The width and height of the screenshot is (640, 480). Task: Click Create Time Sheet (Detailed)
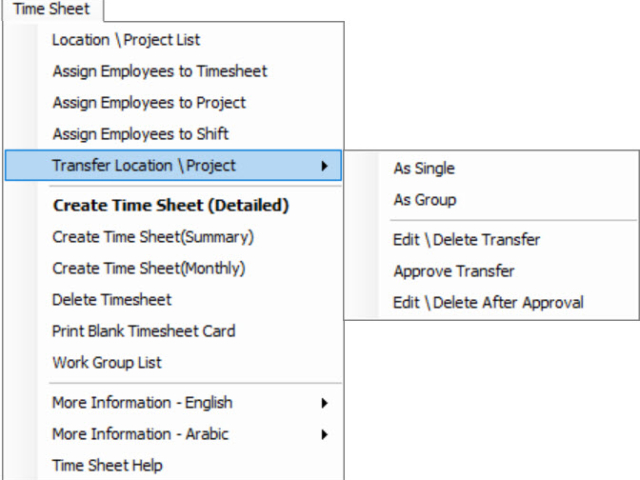pos(173,205)
